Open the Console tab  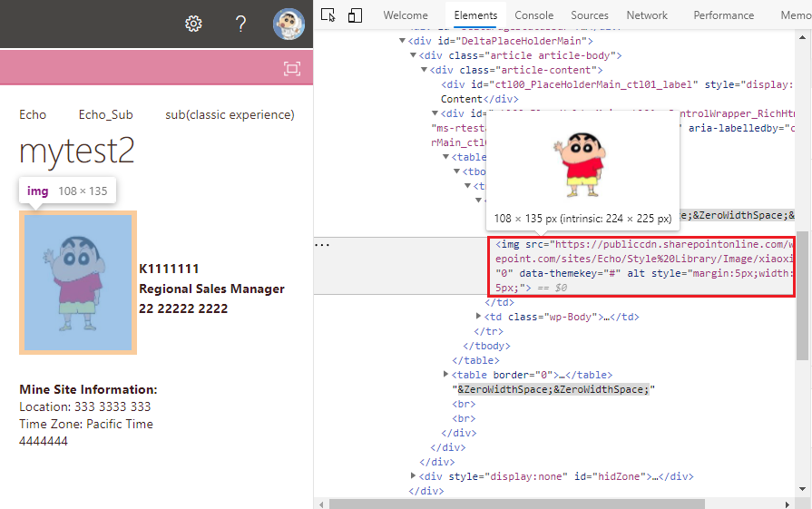tap(533, 15)
